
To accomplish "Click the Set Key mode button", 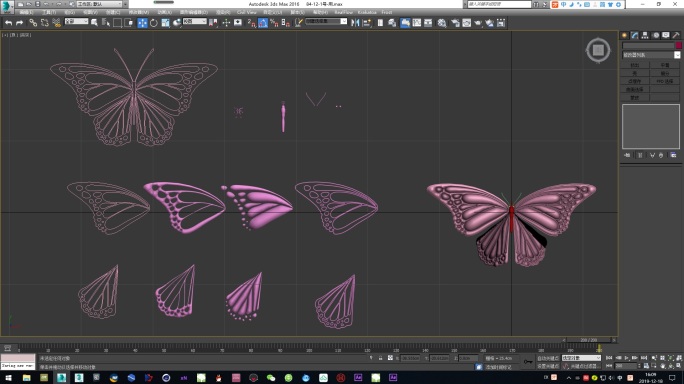I will tap(548, 366).
